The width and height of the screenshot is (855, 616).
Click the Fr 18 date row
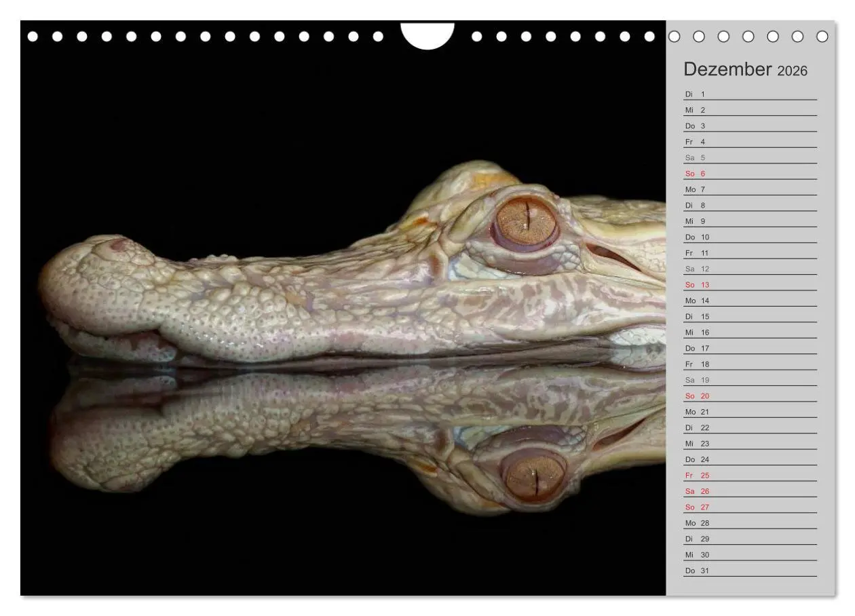click(x=750, y=364)
